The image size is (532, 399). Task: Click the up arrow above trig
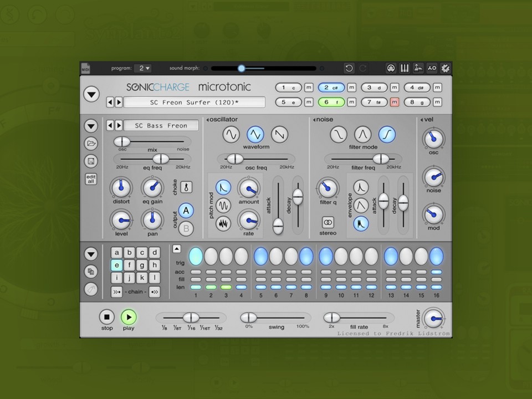(x=176, y=249)
